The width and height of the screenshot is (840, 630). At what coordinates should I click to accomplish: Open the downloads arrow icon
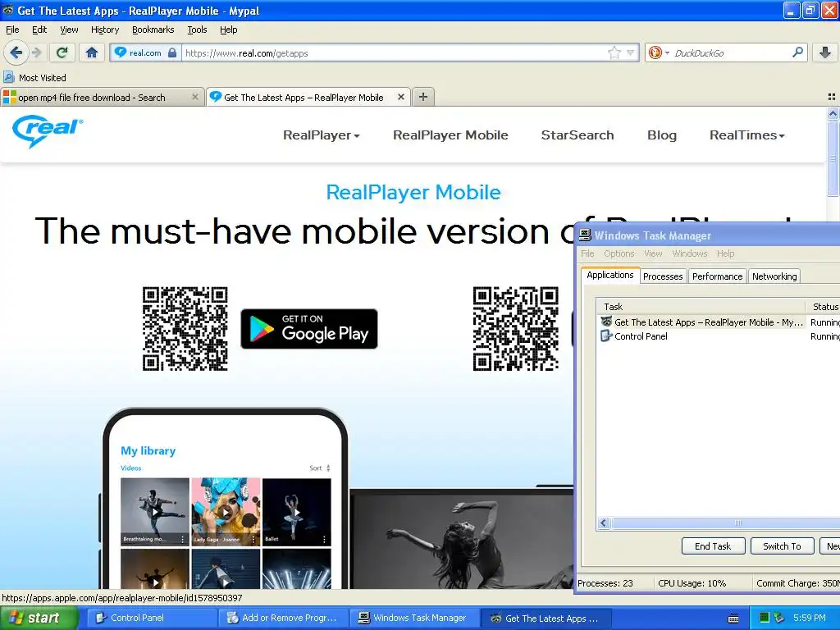tap(825, 52)
